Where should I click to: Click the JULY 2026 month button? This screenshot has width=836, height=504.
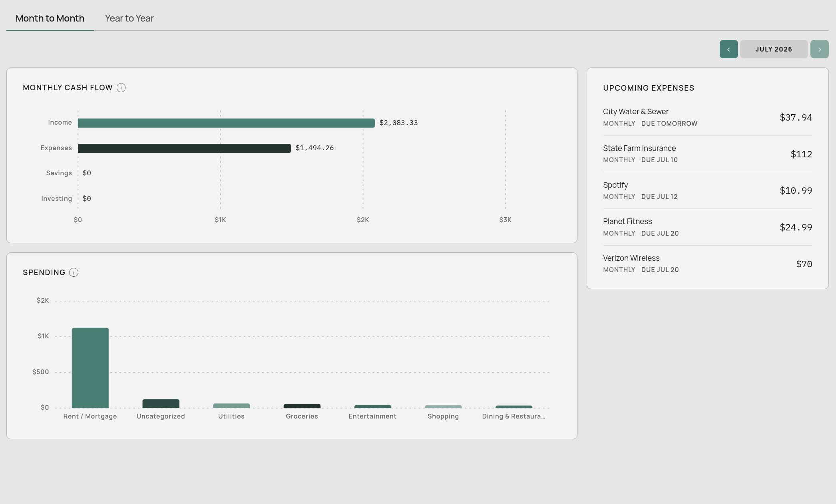[774, 49]
